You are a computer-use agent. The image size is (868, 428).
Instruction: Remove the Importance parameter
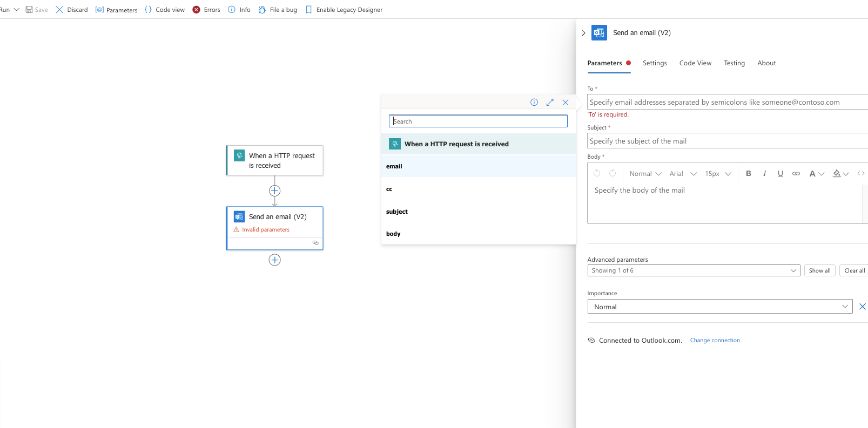862,307
